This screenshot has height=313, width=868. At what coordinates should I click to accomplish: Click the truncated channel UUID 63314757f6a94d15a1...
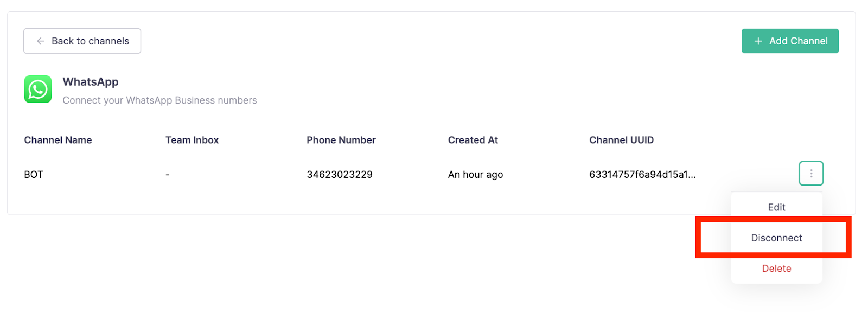pyautogui.click(x=642, y=175)
